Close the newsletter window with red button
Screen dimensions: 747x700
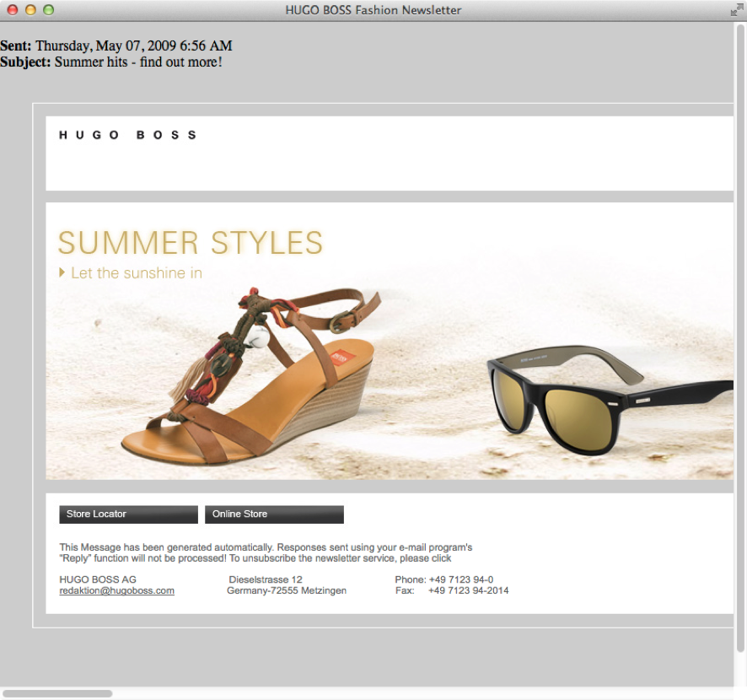(x=13, y=10)
